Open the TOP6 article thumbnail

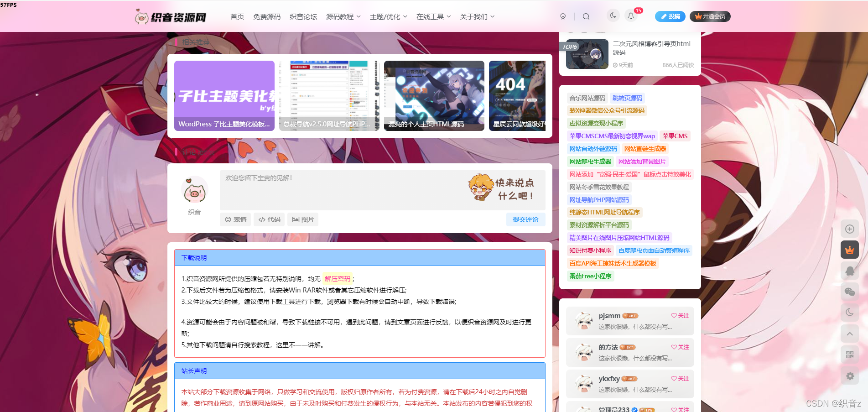click(587, 54)
